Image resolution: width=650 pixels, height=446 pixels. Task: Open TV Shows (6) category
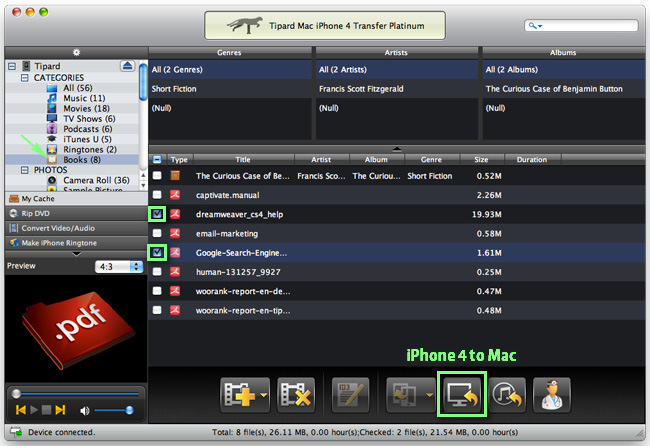pos(89,119)
